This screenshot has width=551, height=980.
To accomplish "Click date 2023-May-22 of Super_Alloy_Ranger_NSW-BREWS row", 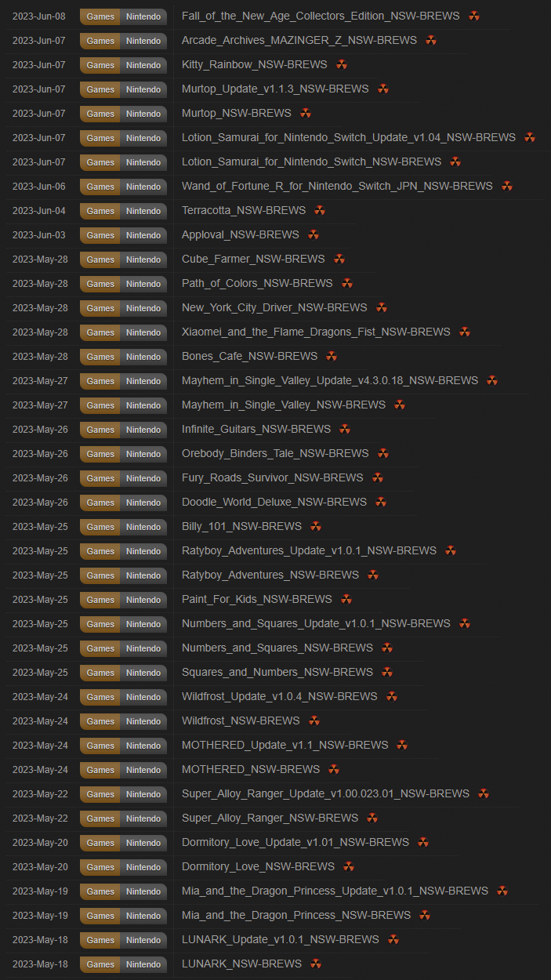I will (x=40, y=818).
